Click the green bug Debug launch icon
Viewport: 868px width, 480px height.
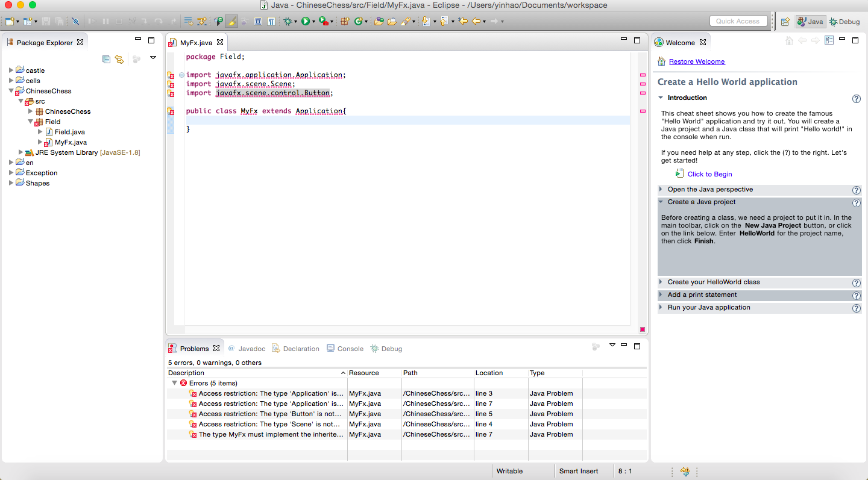[288, 21]
